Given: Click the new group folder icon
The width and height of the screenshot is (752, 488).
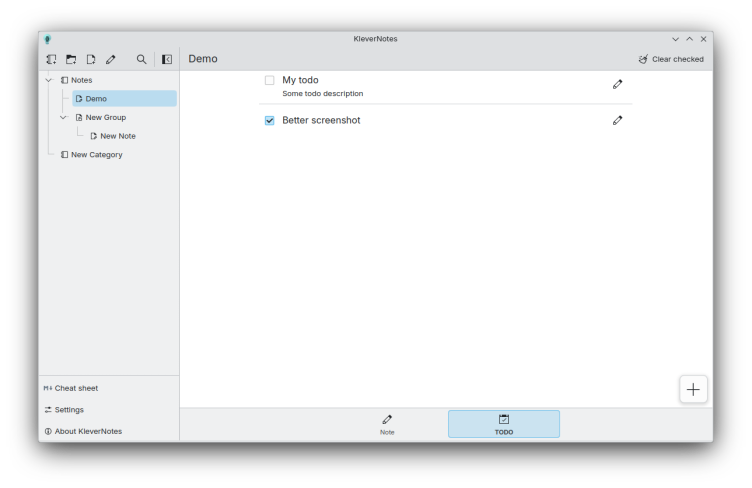Looking at the screenshot, I should [x=71, y=59].
